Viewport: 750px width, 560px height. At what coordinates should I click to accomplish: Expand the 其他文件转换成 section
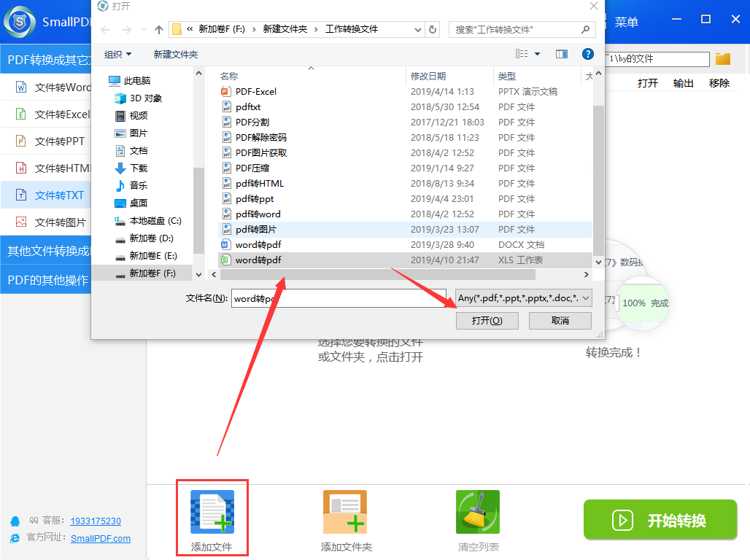(x=46, y=251)
